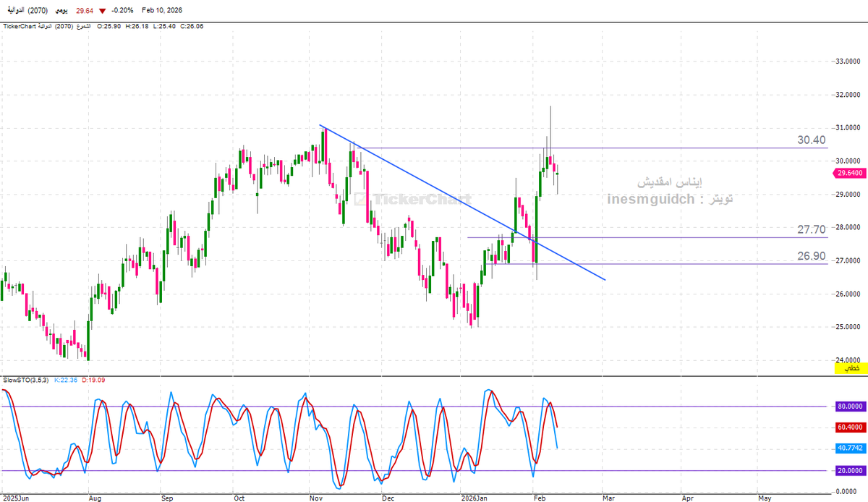Click the 29.6400 current price tag

[851, 173]
